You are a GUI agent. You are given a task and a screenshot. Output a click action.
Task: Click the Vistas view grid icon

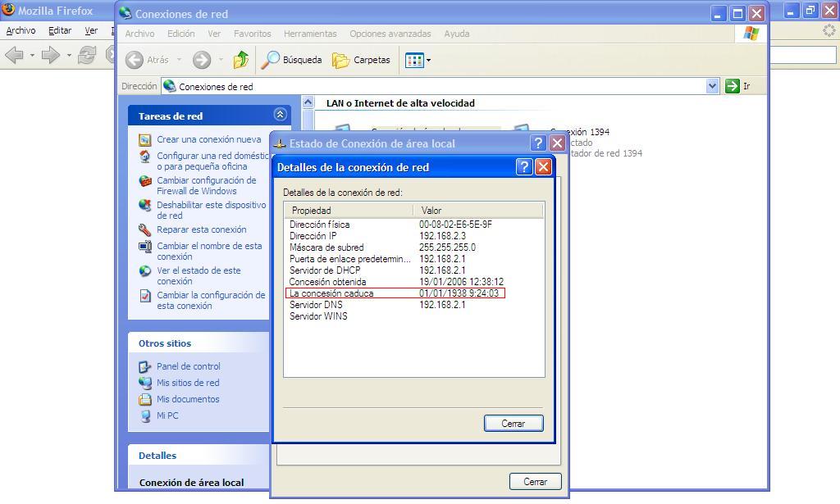pos(414,60)
